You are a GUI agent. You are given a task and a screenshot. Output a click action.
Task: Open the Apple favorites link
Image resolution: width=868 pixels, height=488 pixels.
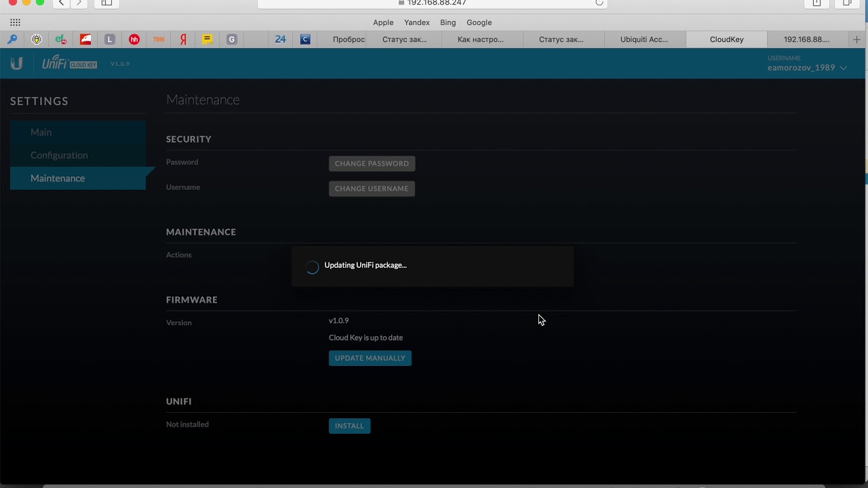coord(383,22)
